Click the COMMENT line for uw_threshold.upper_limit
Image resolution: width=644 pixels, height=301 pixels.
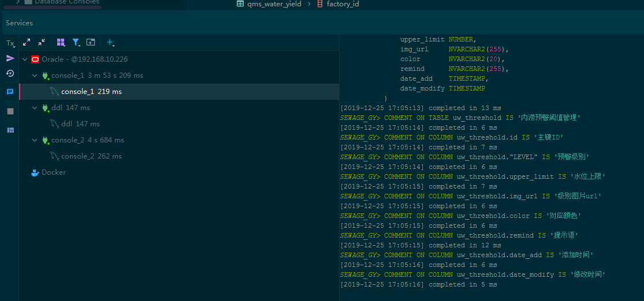472,177
